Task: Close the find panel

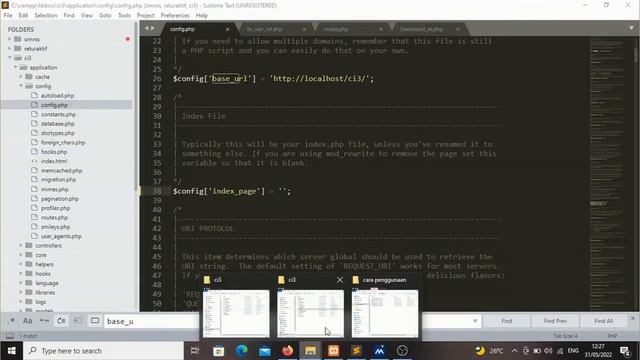Action: (633, 318)
